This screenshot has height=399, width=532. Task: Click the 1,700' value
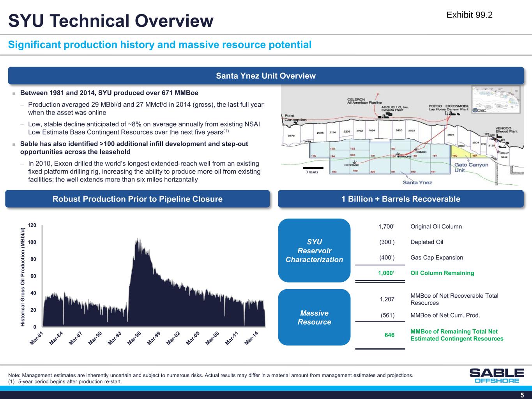click(x=387, y=226)
